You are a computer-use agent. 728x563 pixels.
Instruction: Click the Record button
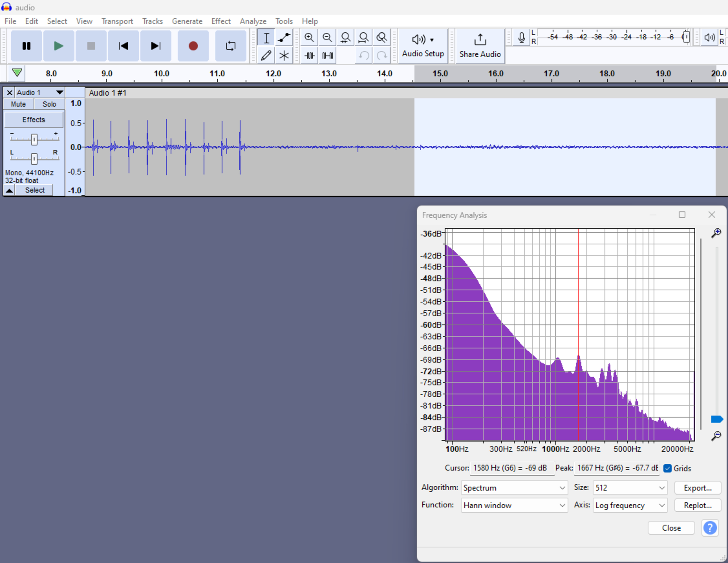193,46
